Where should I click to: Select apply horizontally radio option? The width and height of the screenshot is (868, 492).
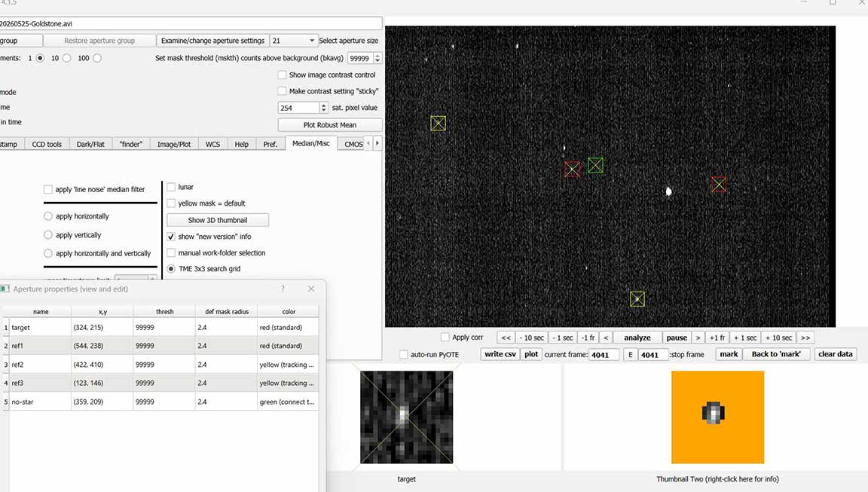[48, 215]
